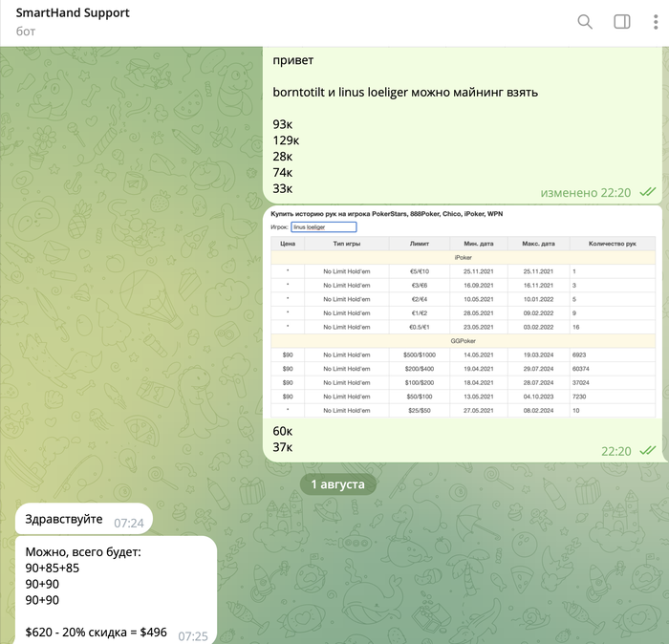Screen dimensions: 669x644
Task: Open the linus loeliger table screenshot
Action: [463, 312]
